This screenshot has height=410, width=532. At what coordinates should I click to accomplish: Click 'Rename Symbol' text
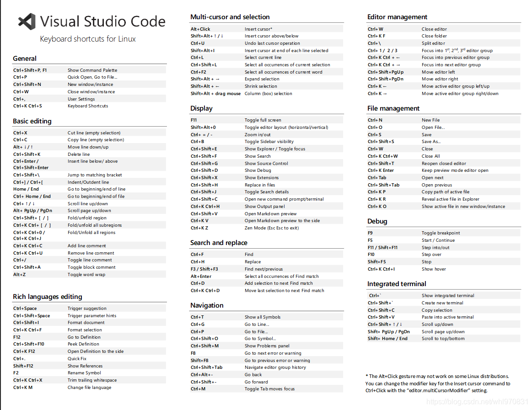pos(84,373)
